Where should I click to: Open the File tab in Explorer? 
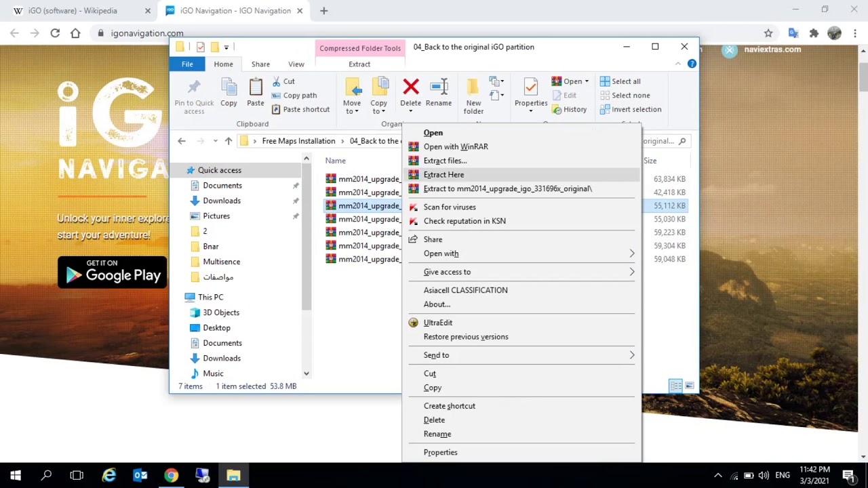pos(187,64)
